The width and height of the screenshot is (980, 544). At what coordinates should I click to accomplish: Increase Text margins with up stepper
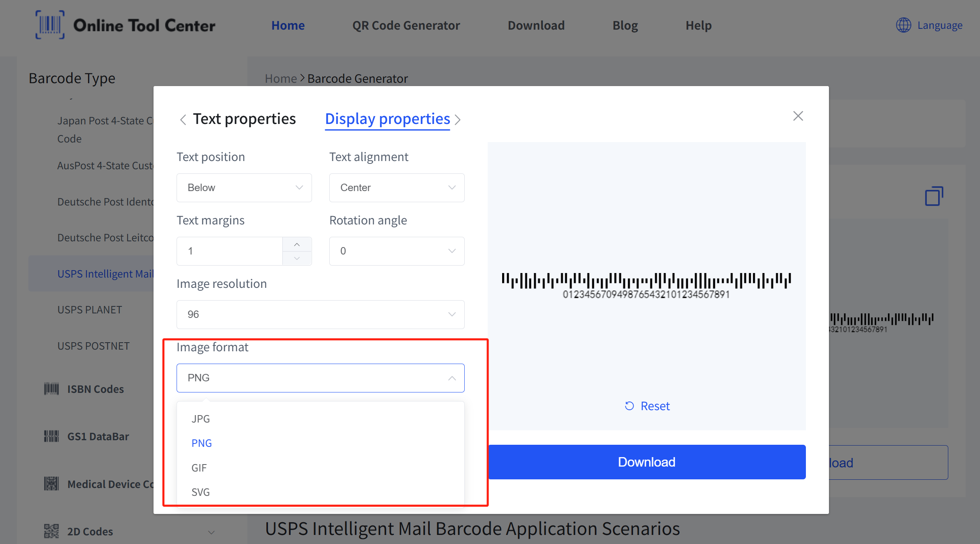tap(297, 244)
